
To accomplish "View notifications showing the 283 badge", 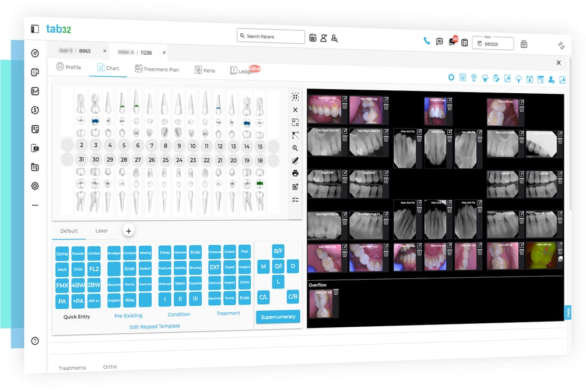I will click(452, 42).
